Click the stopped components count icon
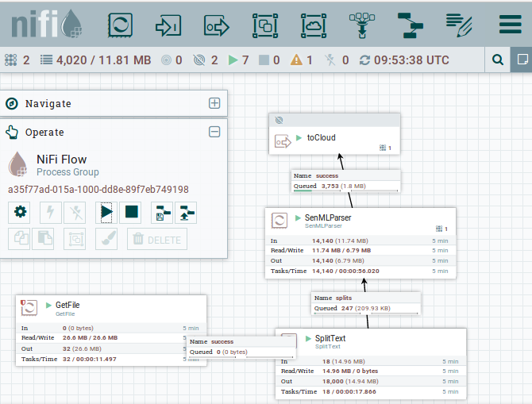This screenshot has height=404, width=532. pyautogui.click(x=264, y=60)
